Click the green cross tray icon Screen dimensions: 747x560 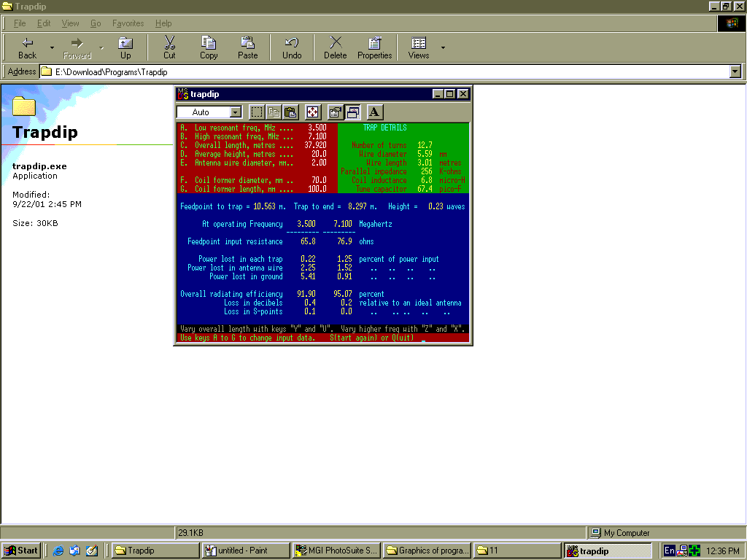coord(694,551)
